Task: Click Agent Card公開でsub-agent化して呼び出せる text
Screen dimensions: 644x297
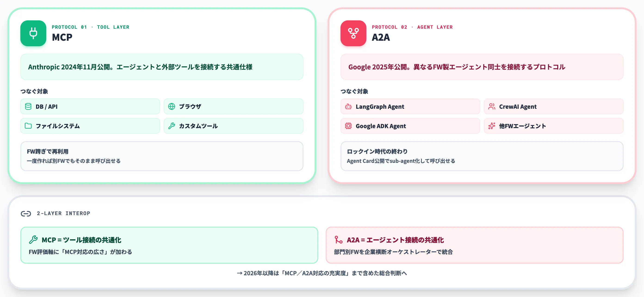Action: [401, 161]
